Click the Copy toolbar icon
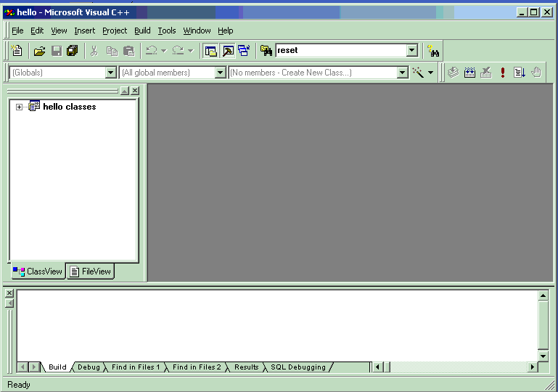558x392 pixels. pos(112,51)
